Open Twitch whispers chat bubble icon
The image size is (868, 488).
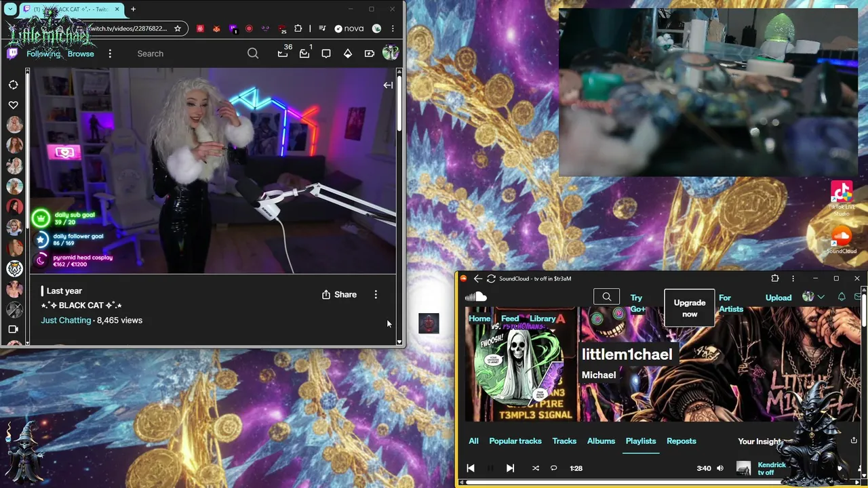point(326,54)
